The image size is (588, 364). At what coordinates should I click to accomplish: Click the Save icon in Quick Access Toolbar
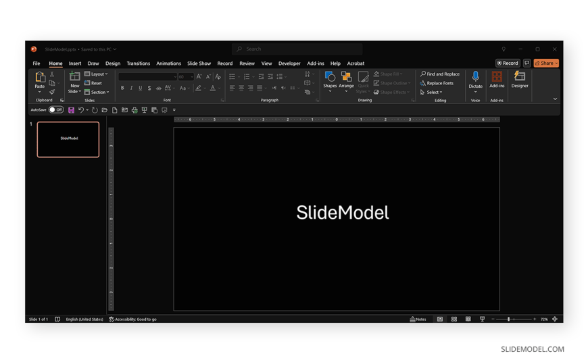pos(71,110)
